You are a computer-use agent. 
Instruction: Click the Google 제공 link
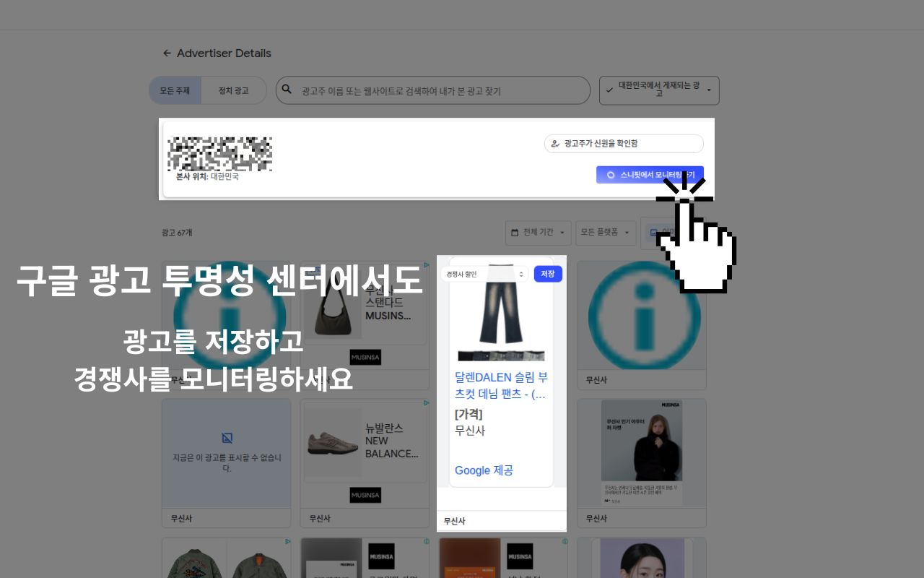pos(484,470)
